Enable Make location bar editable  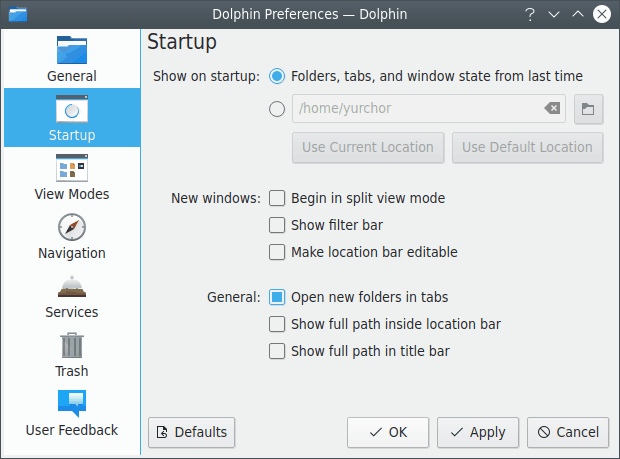click(x=277, y=252)
